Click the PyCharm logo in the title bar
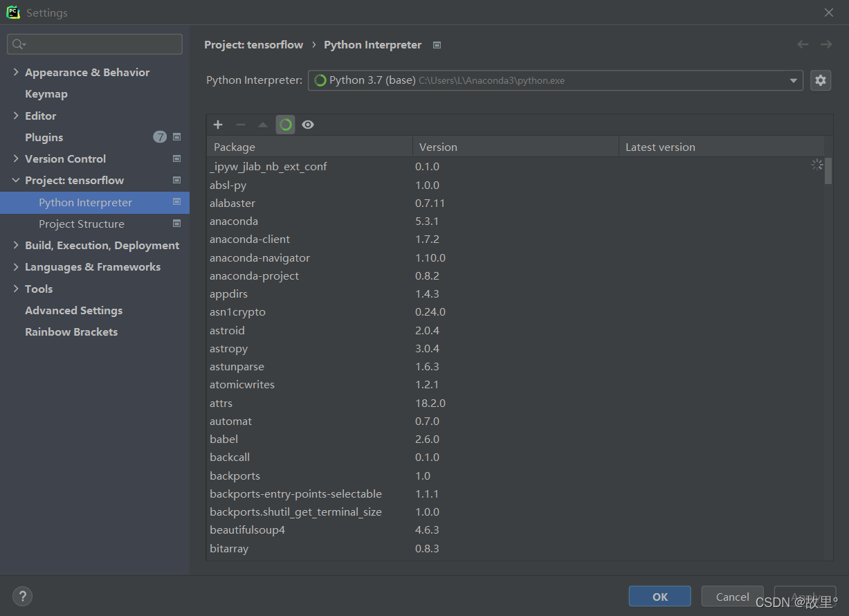Image resolution: width=849 pixels, height=616 pixels. tap(13, 12)
